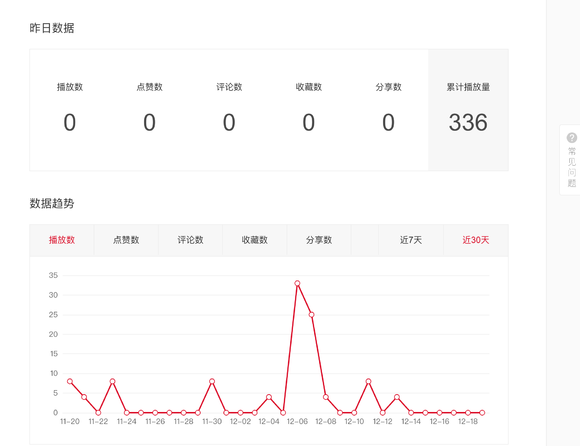Click the 12-11 data point at 8
This screenshot has height=446, width=580.
[x=368, y=381]
